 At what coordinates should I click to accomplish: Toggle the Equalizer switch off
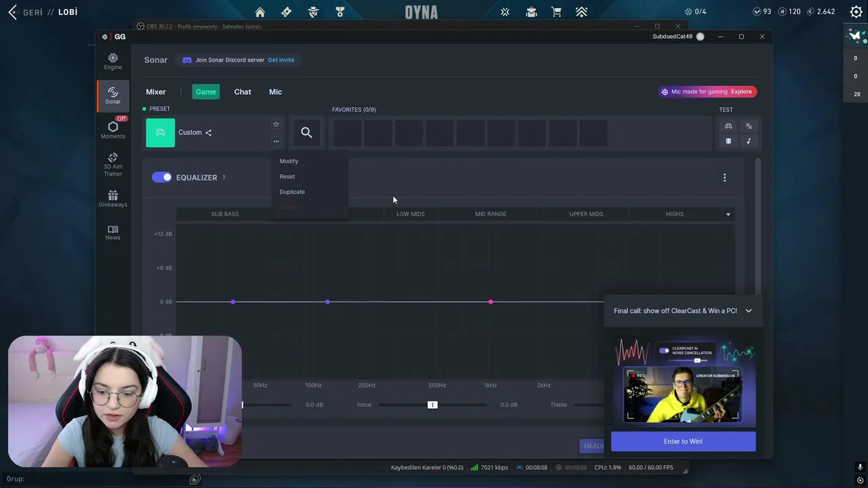click(x=161, y=178)
